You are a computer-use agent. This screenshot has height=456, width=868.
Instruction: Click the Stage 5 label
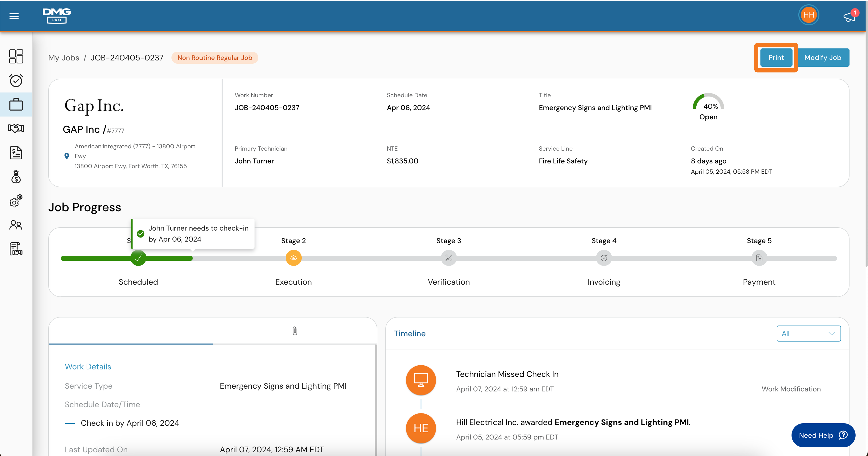click(x=759, y=241)
